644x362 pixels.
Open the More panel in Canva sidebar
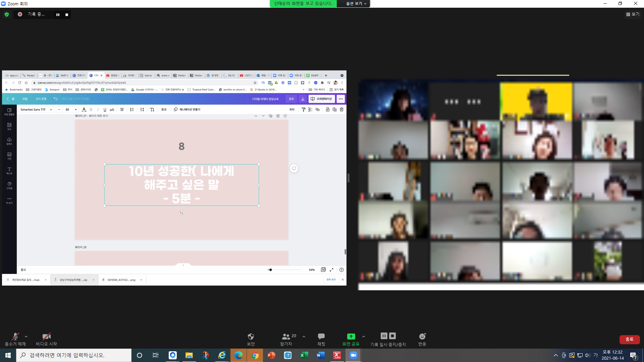9,200
